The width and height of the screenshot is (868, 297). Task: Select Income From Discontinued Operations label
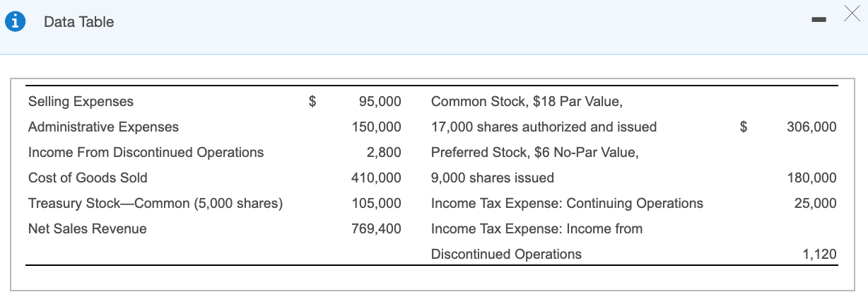(146, 153)
